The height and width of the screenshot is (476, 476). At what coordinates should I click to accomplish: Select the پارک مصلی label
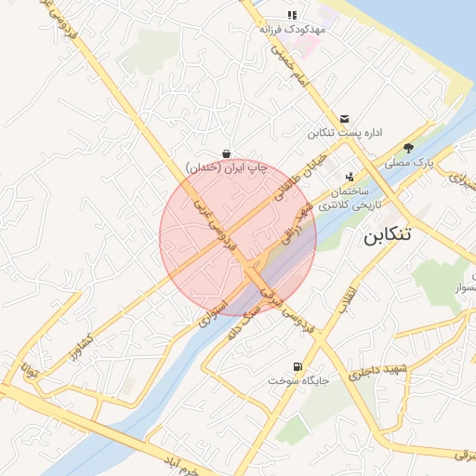pos(409,163)
